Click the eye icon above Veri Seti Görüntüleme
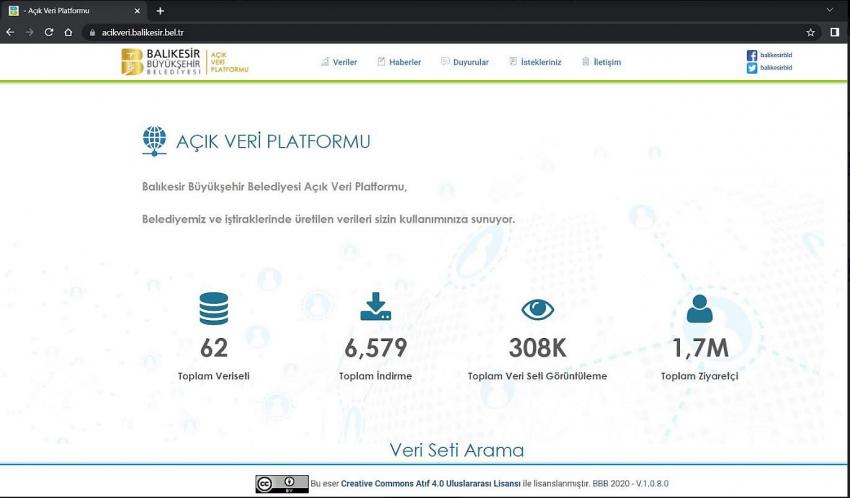This screenshot has width=850, height=498. [x=537, y=310]
